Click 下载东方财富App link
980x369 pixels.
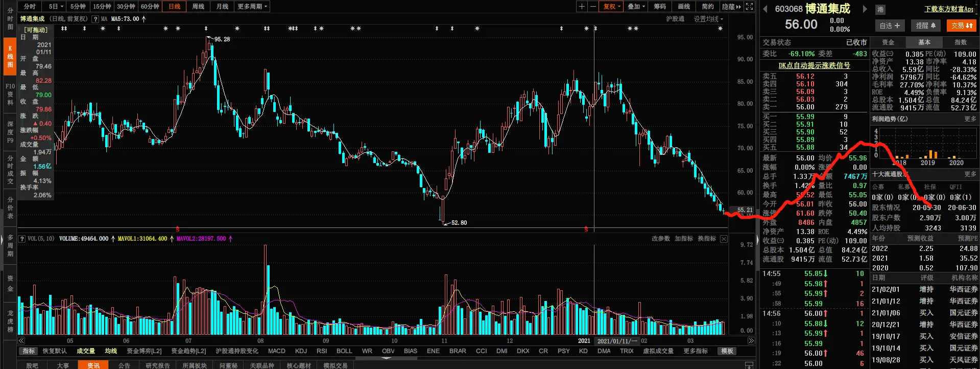tap(949, 9)
